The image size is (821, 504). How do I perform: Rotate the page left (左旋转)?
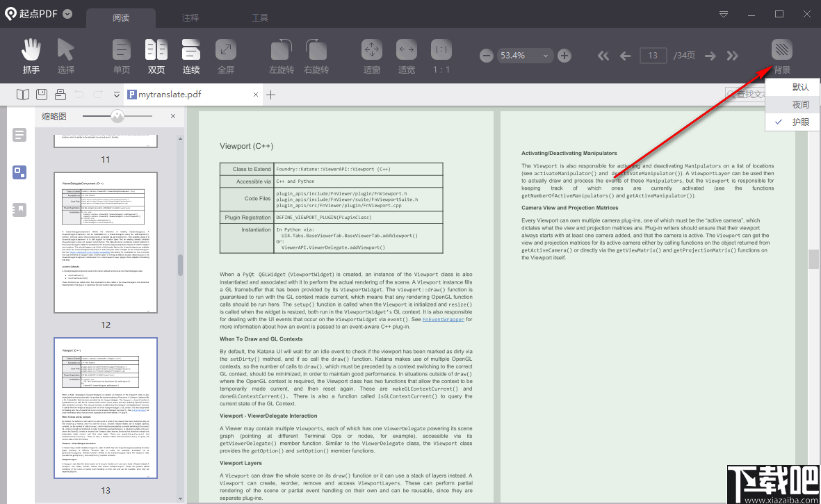(x=281, y=56)
